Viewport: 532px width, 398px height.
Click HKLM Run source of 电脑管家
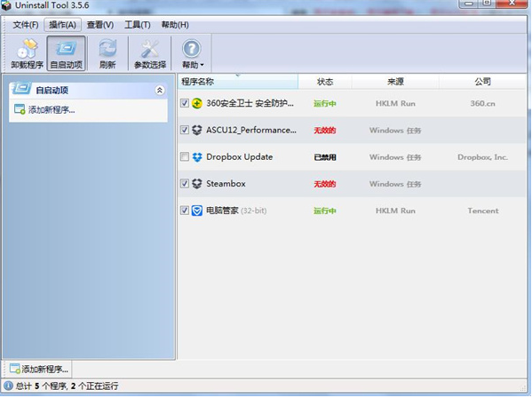395,211
